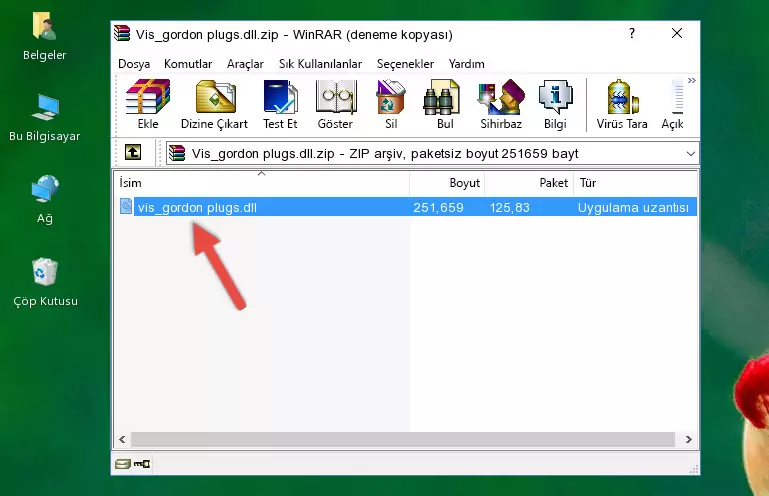Screen dimensions: 769x496
Task: Click the key password status bar icon
Action: [x=142, y=464]
